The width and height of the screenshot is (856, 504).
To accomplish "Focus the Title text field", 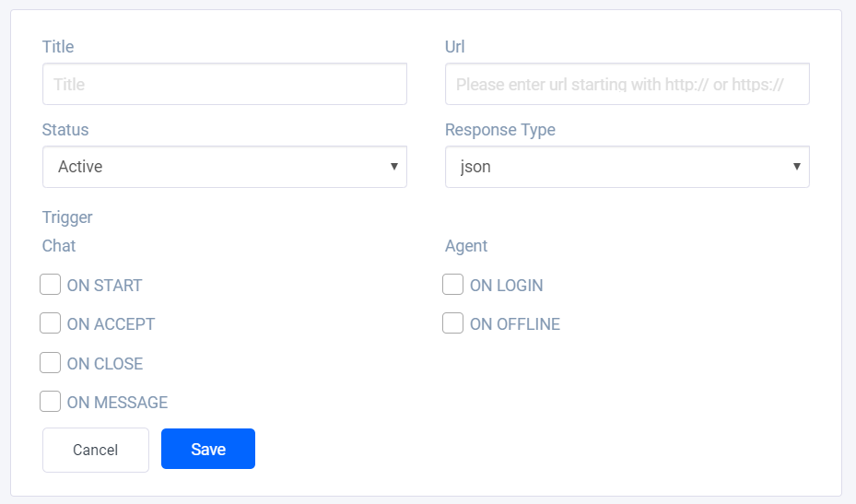I will (225, 84).
